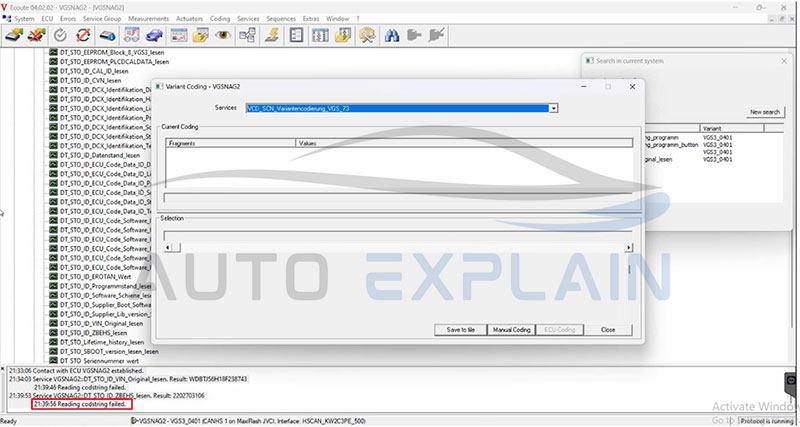Image resolution: width=800 pixels, height=427 pixels.
Task: Click the green icon of DT_STO_ID_CVN_lesen
Action: click(x=53, y=80)
